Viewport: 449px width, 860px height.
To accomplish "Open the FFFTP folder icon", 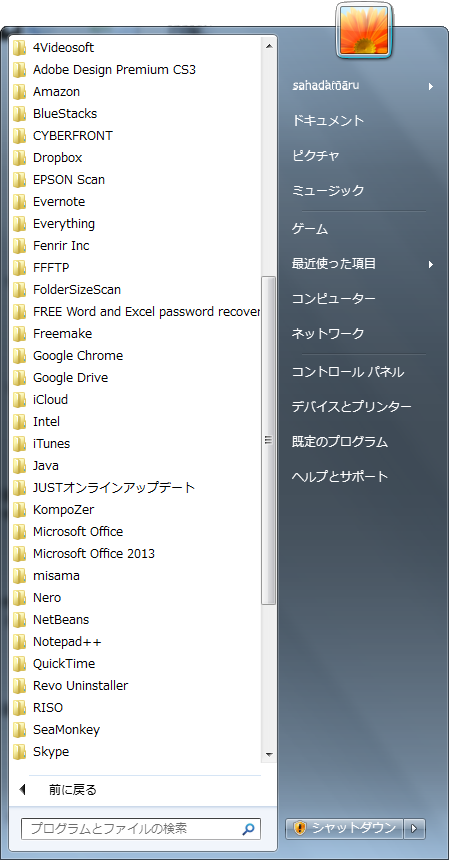I will [19, 268].
